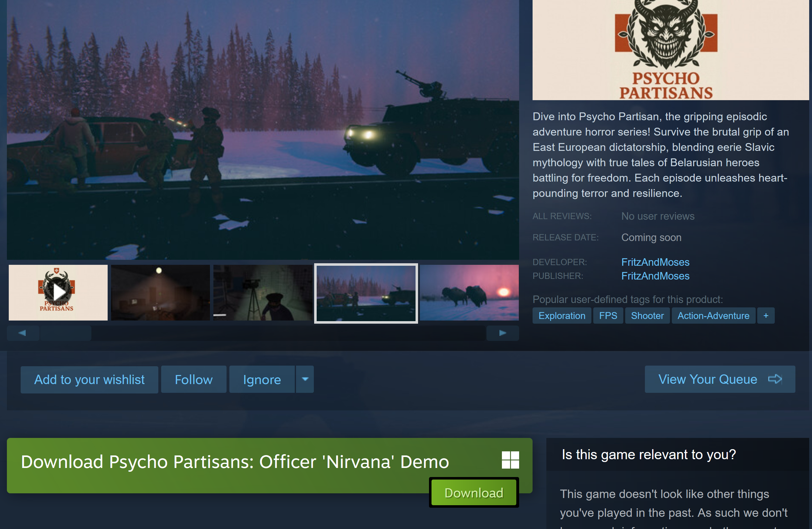Image resolution: width=812 pixels, height=529 pixels.
Task: Select the Action-Adventure tag
Action: (x=713, y=316)
